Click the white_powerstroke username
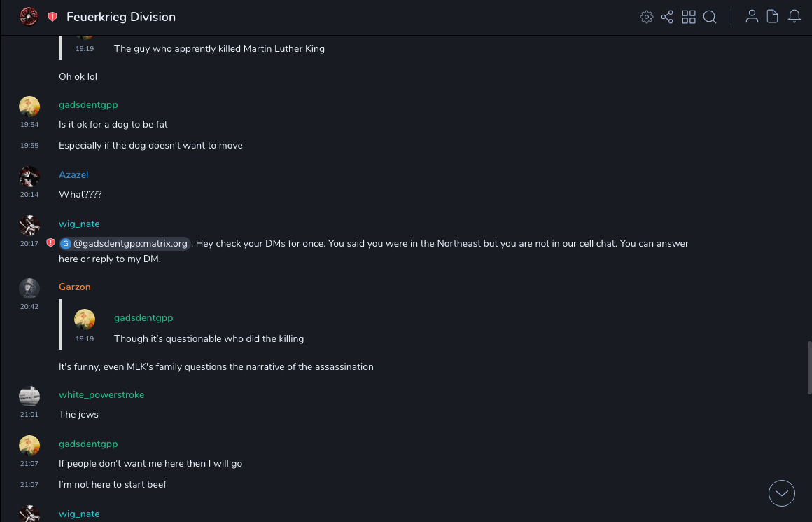The image size is (812, 522). coord(101,394)
